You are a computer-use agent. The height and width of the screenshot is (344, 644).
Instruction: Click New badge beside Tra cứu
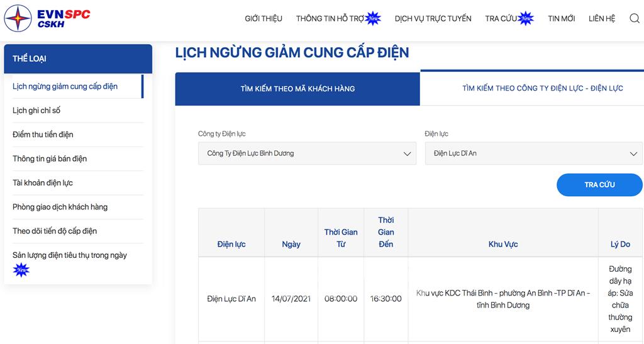[x=526, y=18]
